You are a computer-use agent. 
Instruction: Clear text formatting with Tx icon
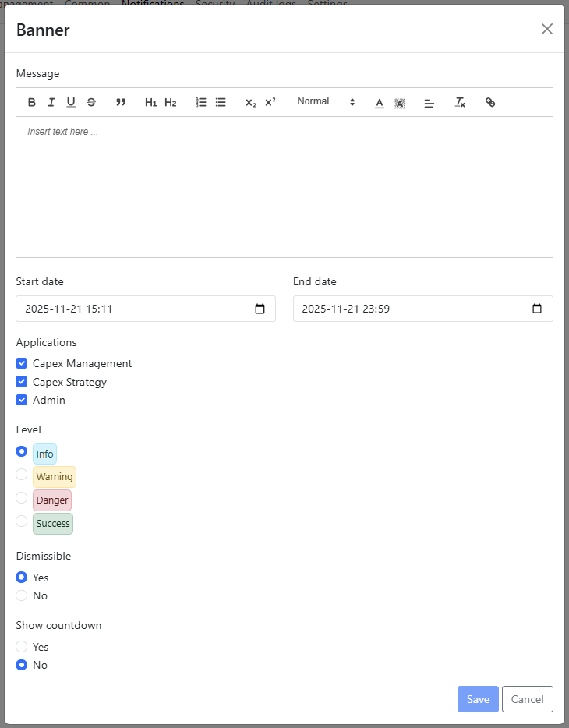(460, 102)
